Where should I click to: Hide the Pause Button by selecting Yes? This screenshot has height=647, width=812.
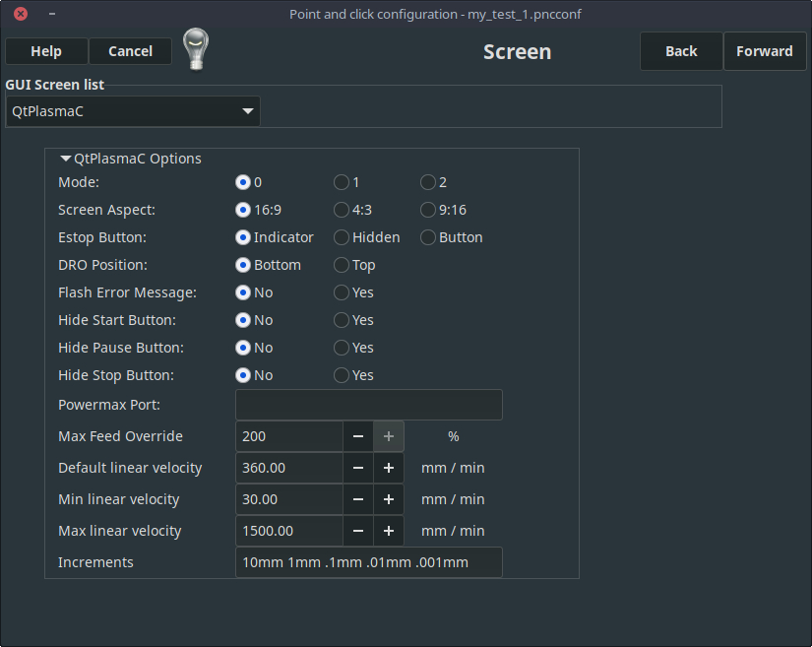340,347
